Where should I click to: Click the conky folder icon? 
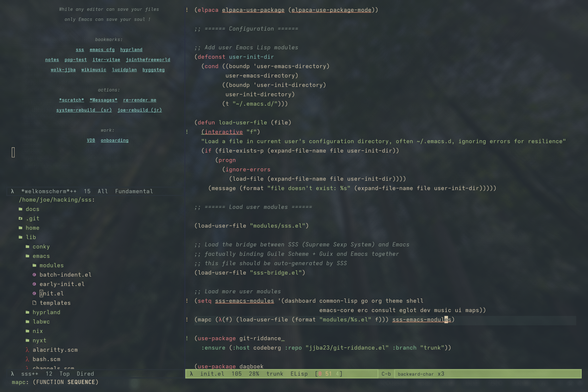click(27, 246)
